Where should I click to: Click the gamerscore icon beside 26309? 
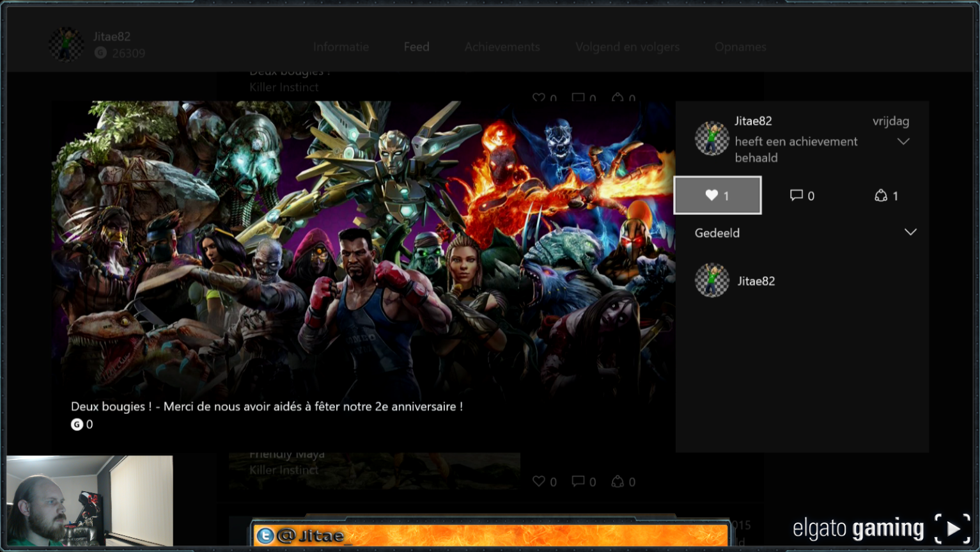point(100,53)
